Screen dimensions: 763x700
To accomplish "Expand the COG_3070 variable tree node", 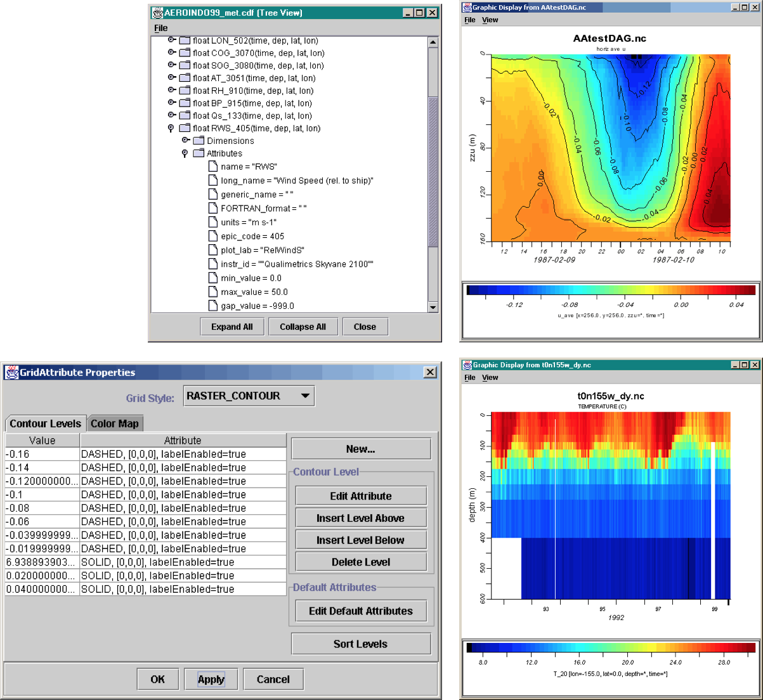I will point(171,53).
